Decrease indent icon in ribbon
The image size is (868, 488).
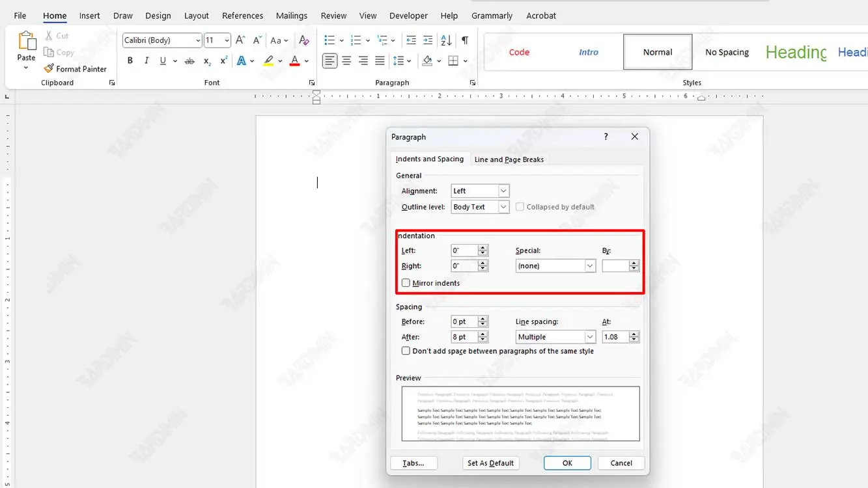(411, 40)
